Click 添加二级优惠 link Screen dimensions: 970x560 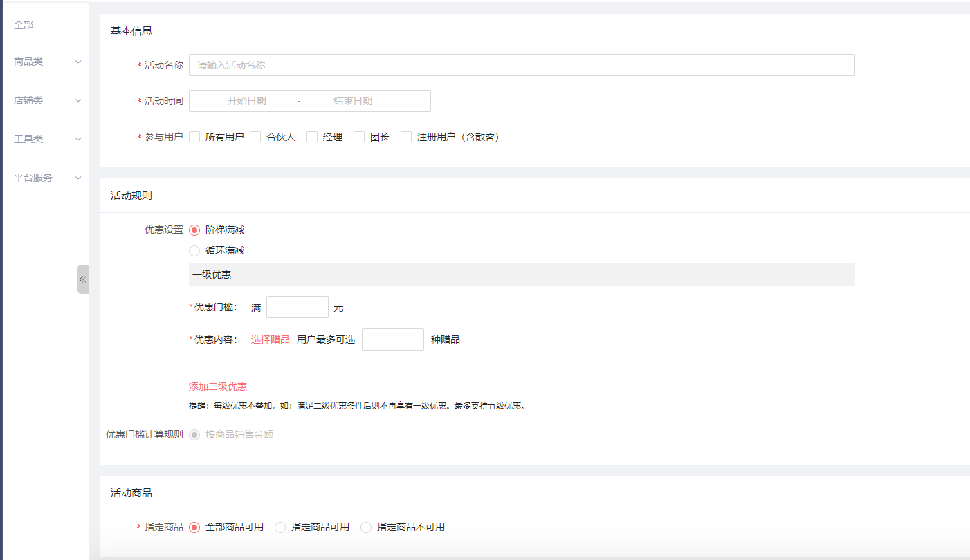point(218,386)
